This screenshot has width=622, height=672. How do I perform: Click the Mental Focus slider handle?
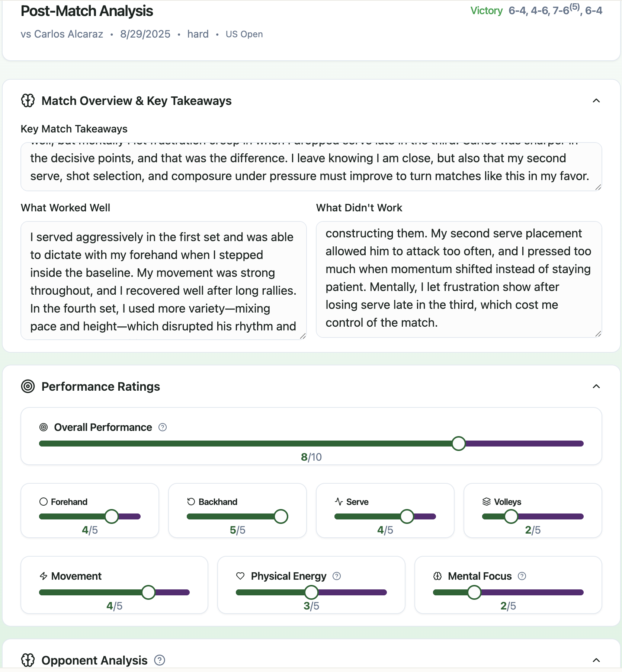474,592
